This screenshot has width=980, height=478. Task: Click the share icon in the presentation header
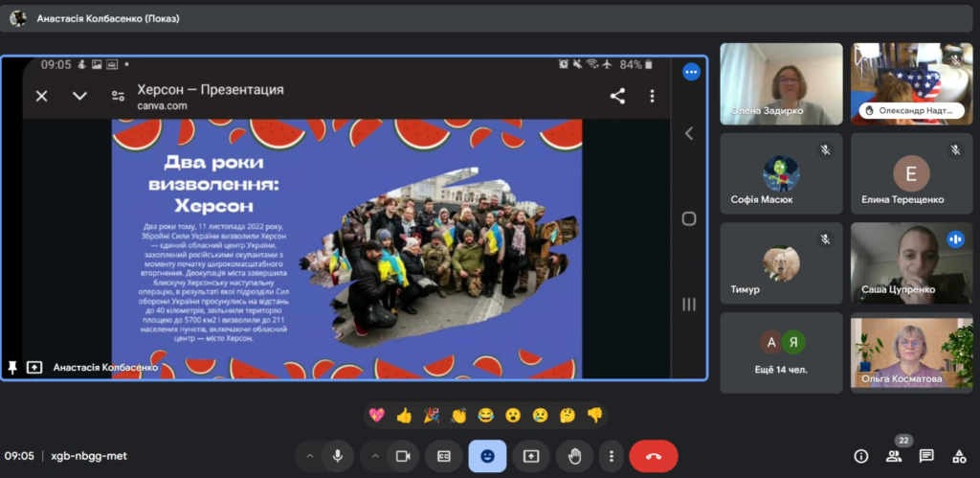tap(617, 96)
